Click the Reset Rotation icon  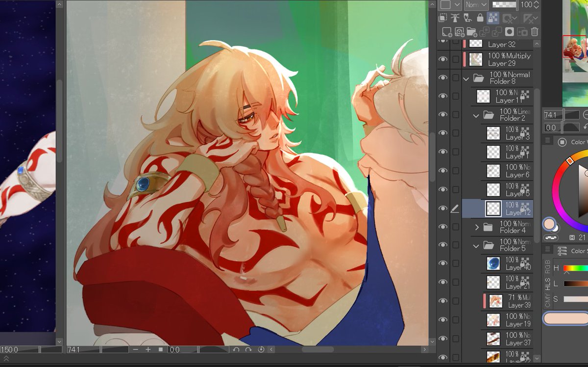pyautogui.click(x=261, y=349)
